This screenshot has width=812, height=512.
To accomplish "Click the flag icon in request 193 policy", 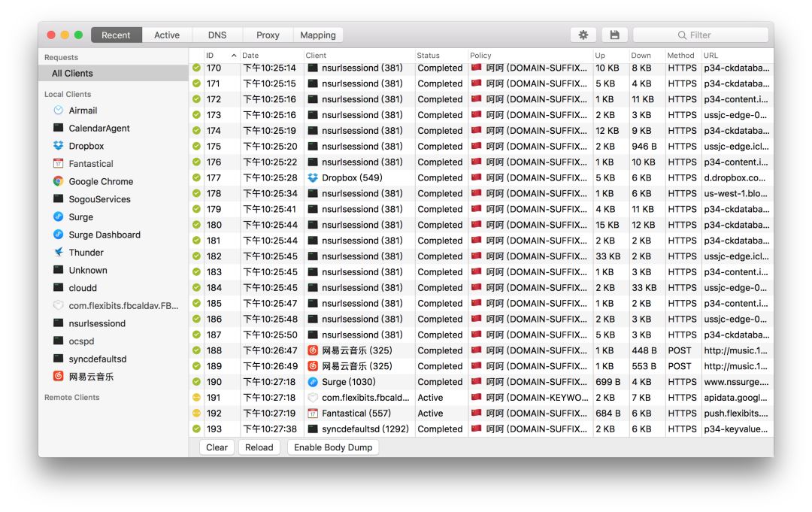I will (x=477, y=429).
